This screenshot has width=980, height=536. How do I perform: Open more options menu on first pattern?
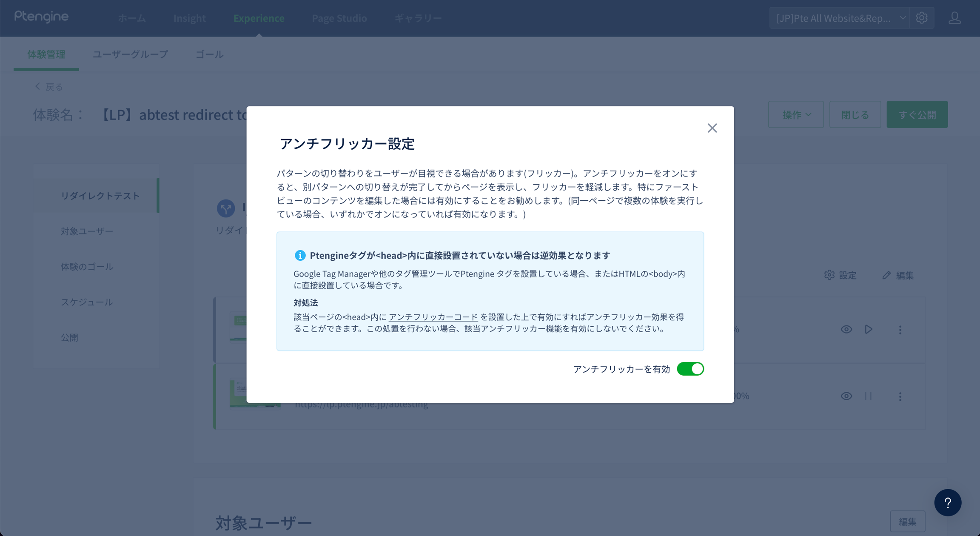(900, 330)
